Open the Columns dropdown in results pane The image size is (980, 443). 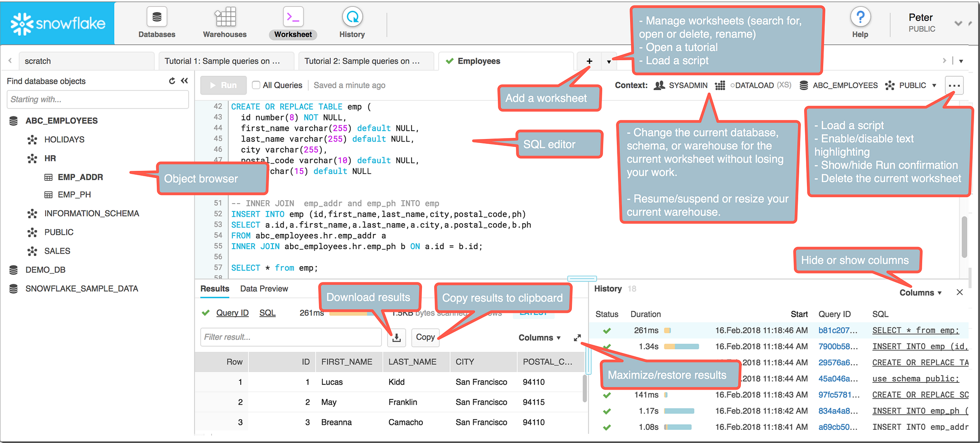[x=539, y=338]
